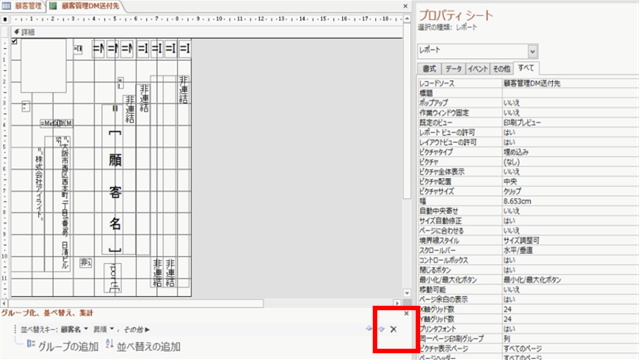Close the グループ化、並べ替え、集計 pane

pos(406,313)
